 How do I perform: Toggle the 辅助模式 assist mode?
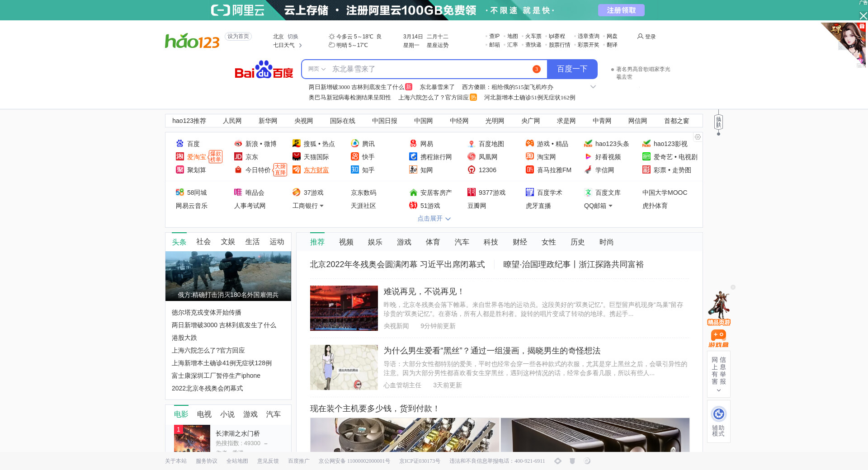[x=718, y=421]
